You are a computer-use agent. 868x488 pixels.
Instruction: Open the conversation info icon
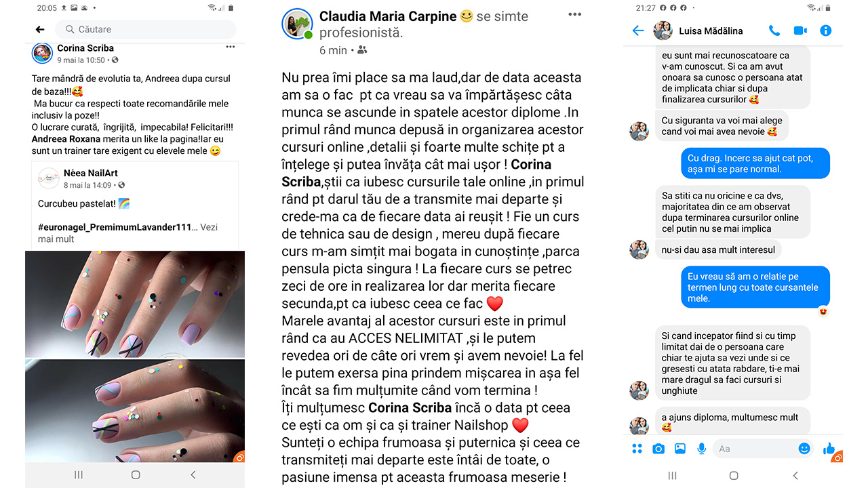tap(825, 30)
